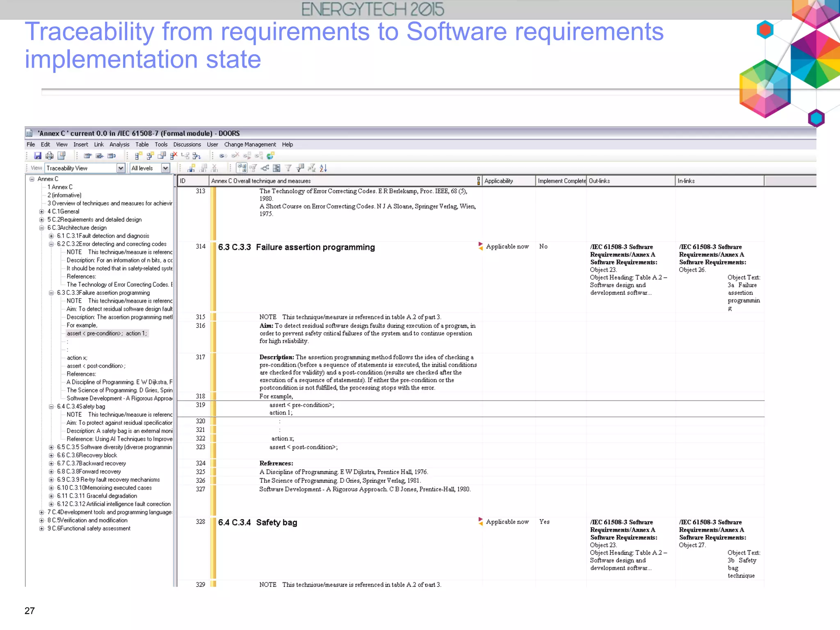Screen dimensions: 840x630
Task: Toggle the outline explorer expand icon
Action: tap(242, 168)
